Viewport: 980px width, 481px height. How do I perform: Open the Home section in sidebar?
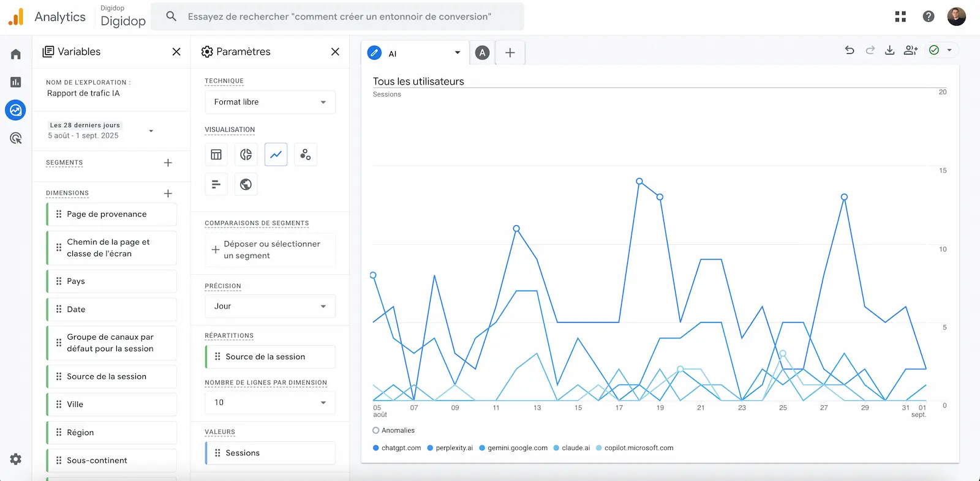coord(16,54)
